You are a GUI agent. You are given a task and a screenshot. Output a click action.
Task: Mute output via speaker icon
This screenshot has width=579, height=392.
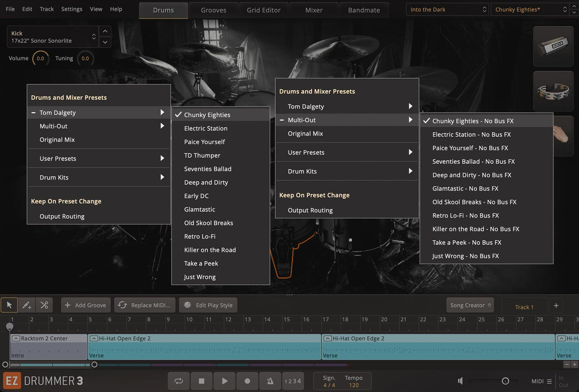point(460,381)
